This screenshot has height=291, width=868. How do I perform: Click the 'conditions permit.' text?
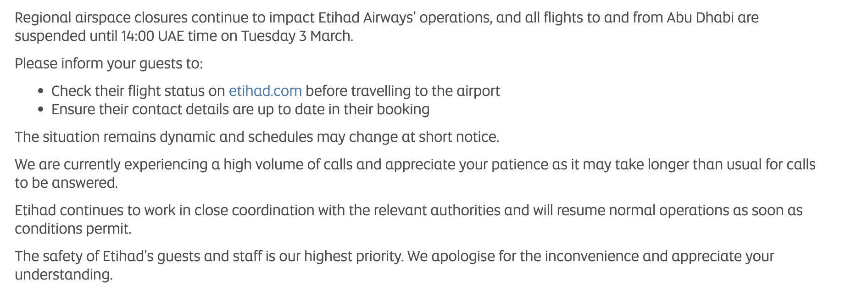coord(73,229)
